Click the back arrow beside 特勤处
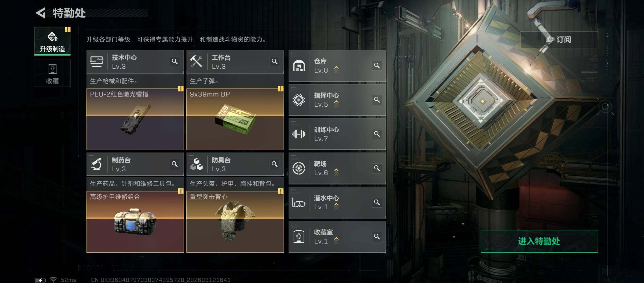The image size is (644, 283). pos(41,13)
